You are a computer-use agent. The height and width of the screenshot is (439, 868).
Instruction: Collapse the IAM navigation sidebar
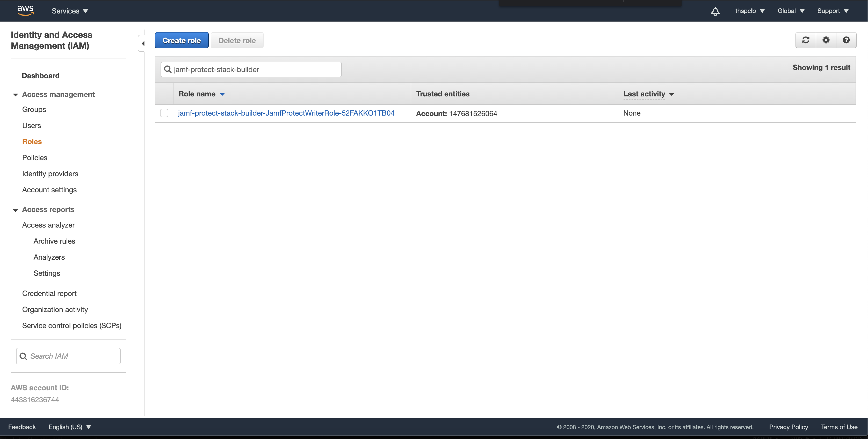coord(142,44)
